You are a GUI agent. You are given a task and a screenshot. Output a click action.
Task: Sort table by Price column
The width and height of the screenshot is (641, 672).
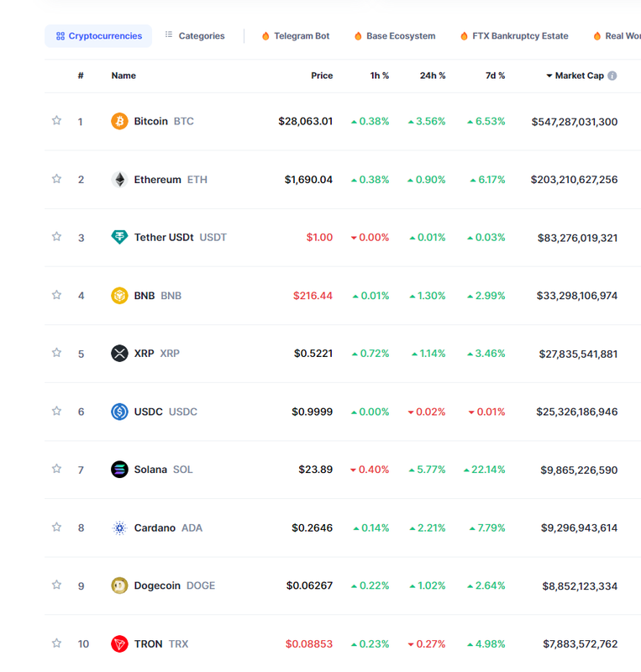coord(322,76)
